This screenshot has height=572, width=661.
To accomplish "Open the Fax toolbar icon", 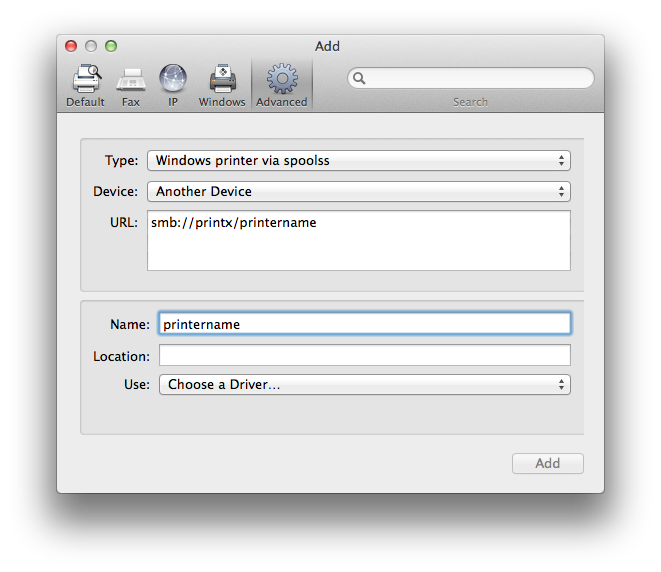I will 131,80.
